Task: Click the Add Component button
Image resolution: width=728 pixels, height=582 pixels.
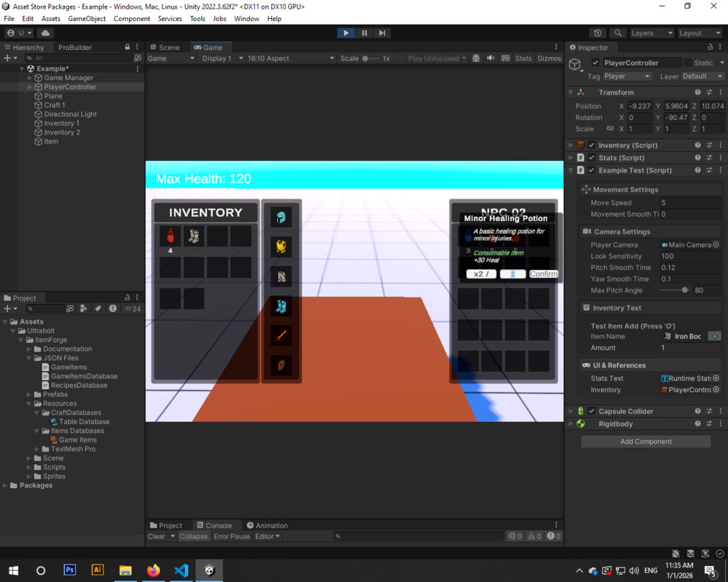Action: [x=645, y=441]
